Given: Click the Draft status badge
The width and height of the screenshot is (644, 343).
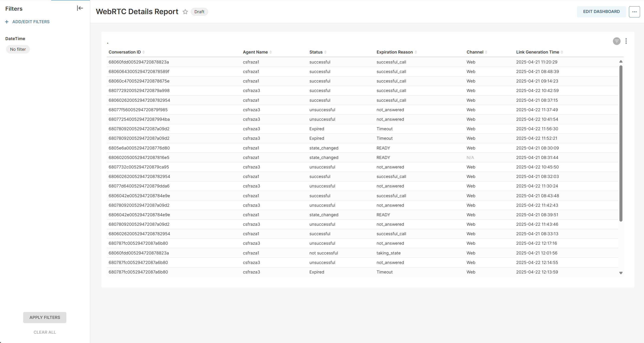Looking at the screenshot, I should click(199, 12).
